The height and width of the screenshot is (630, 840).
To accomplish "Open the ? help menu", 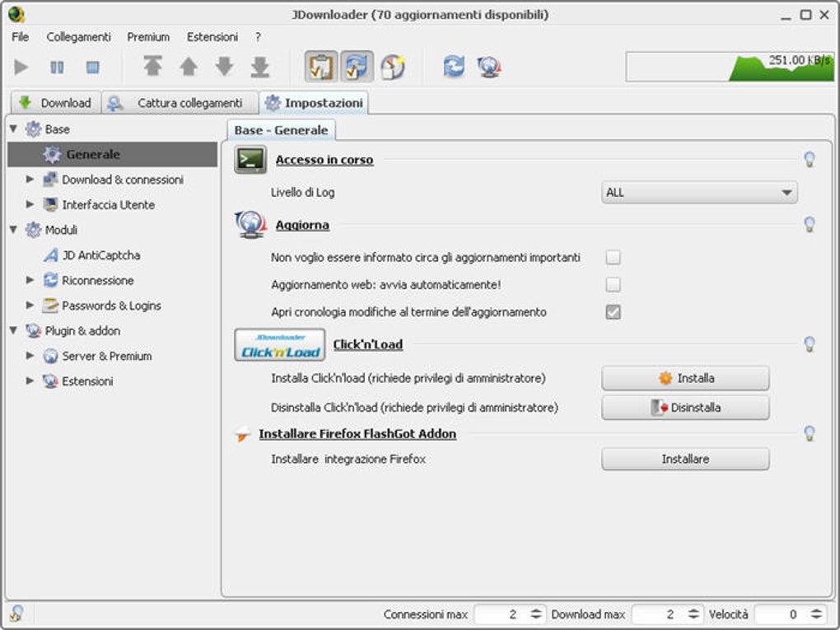I will (x=259, y=37).
